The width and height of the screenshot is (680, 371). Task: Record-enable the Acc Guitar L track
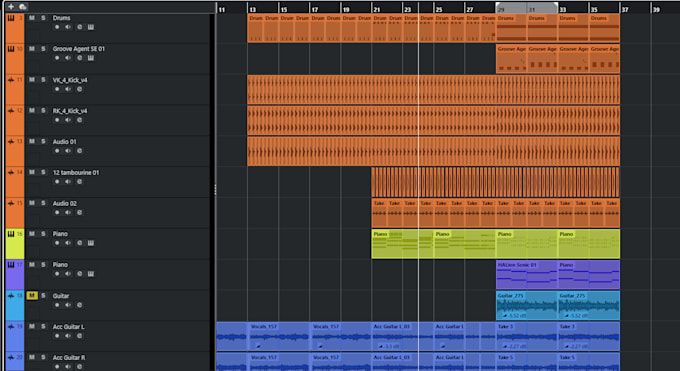coord(57,336)
